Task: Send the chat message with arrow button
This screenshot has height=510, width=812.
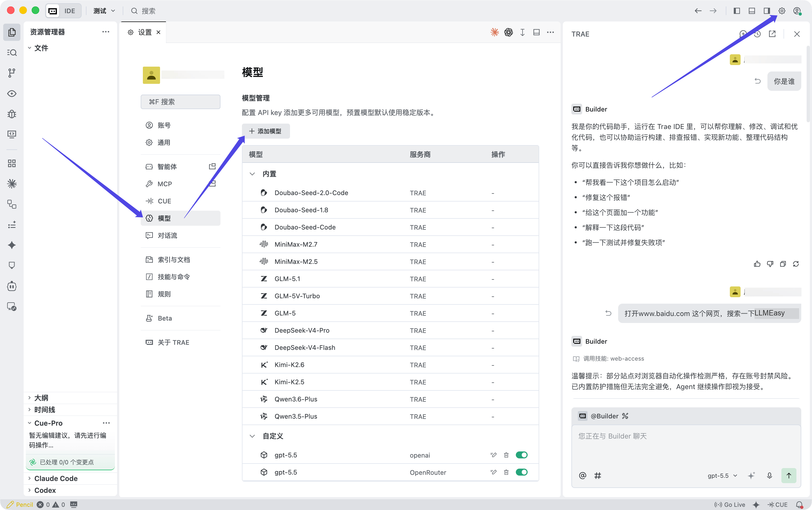Action: point(789,476)
